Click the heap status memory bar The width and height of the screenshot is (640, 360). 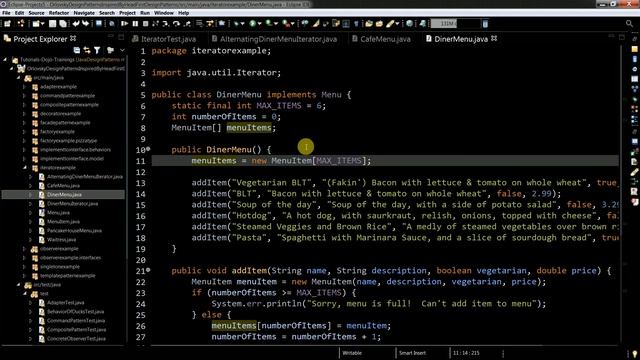pyautogui.click(x=455, y=24)
